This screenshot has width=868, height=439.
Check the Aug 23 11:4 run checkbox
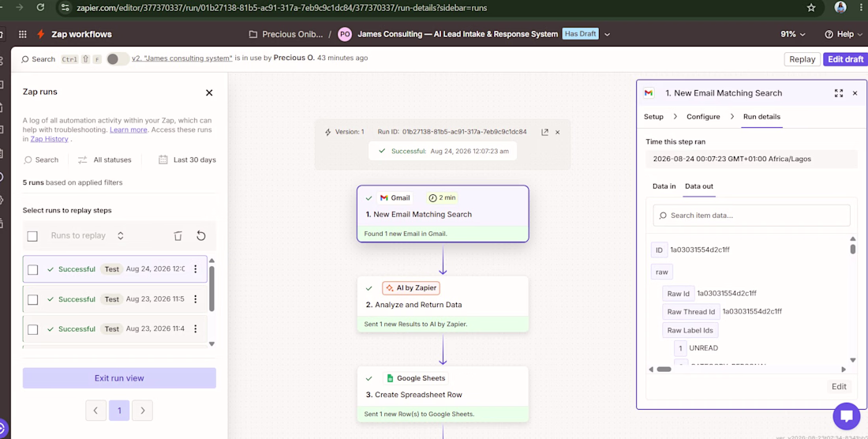tap(32, 329)
